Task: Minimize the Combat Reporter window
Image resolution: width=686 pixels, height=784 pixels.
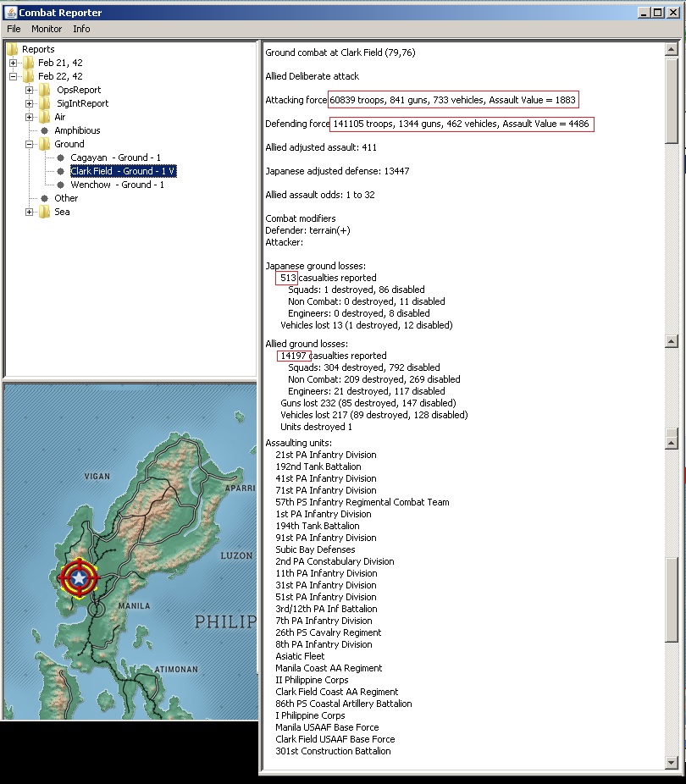Action: pos(644,13)
